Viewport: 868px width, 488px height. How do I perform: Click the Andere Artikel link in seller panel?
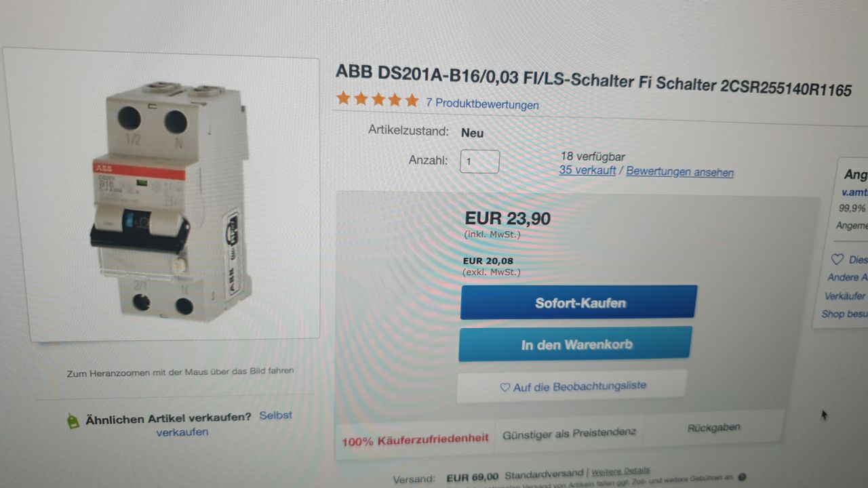coord(847,277)
